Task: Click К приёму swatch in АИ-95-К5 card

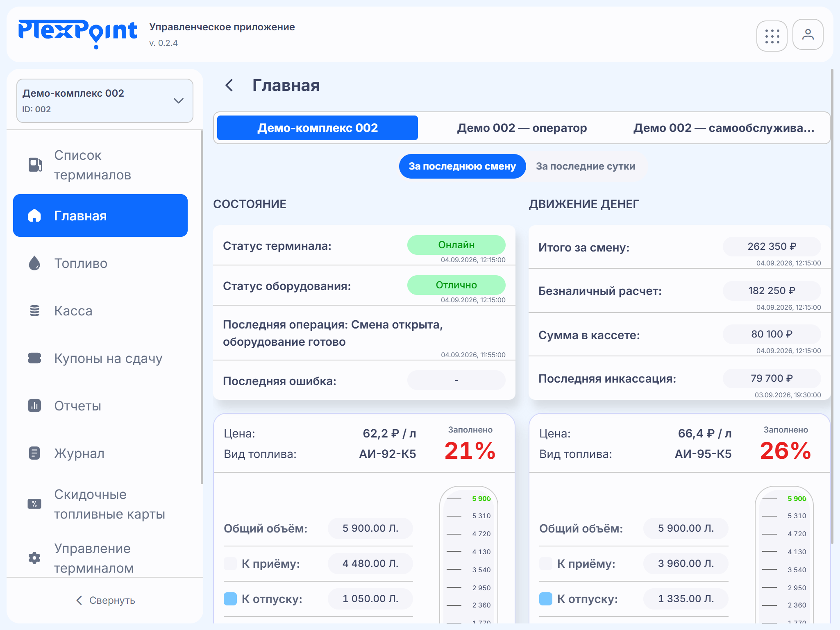Action: point(546,564)
